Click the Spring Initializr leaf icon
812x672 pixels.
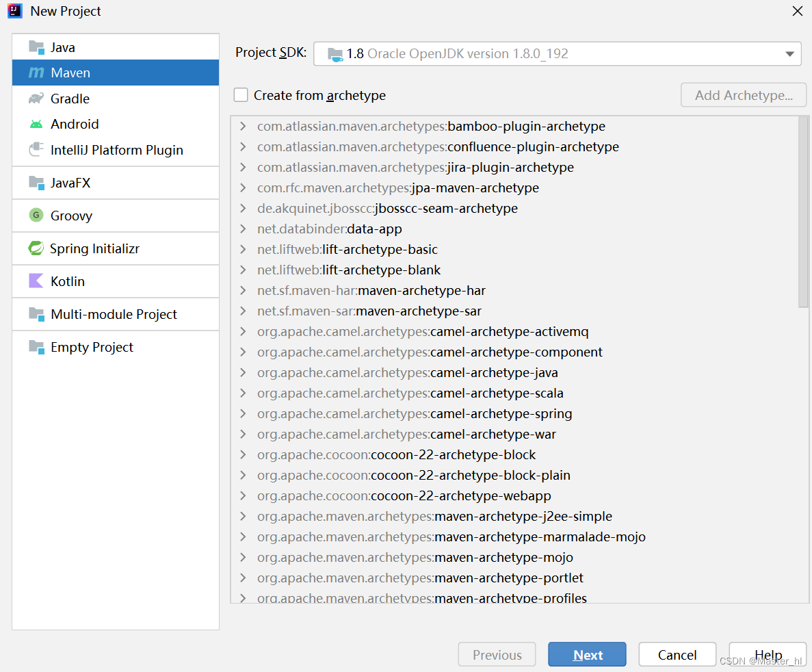36,248
